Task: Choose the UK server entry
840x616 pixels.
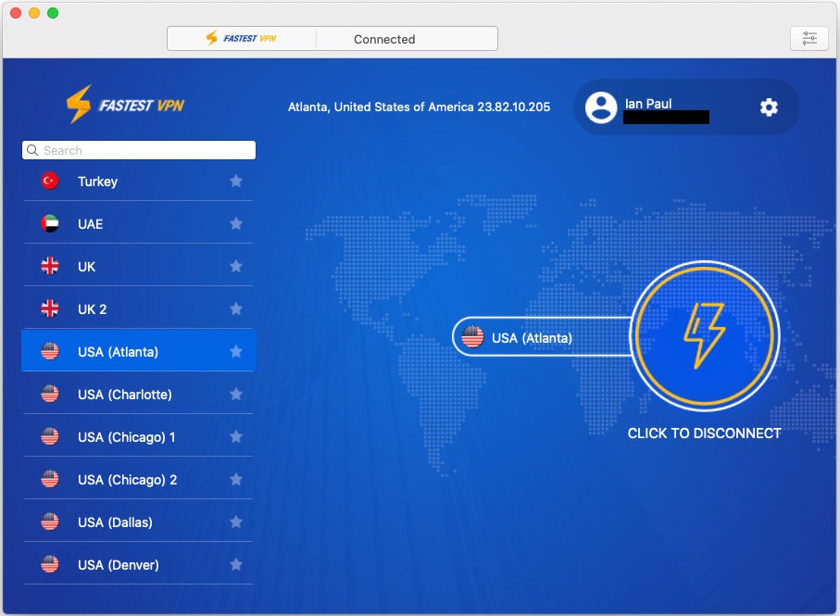Action: click(138, 266)
